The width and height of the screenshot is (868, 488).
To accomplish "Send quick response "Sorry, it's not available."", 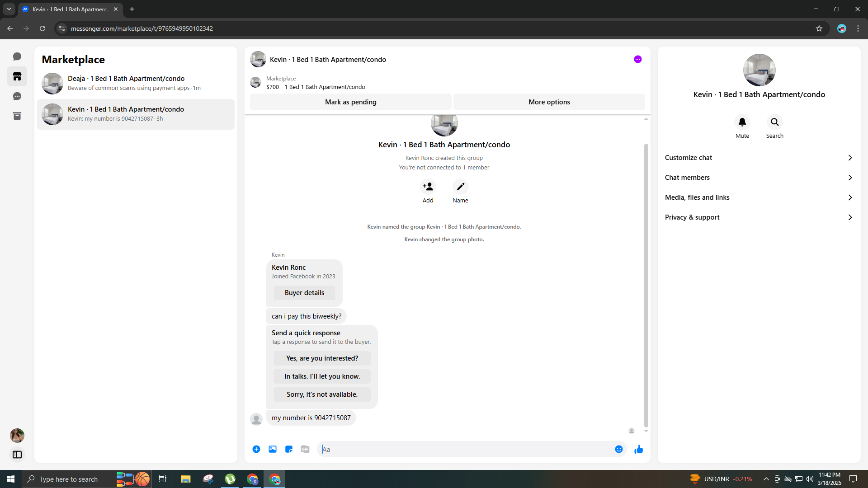I will (x=322, y=394).
